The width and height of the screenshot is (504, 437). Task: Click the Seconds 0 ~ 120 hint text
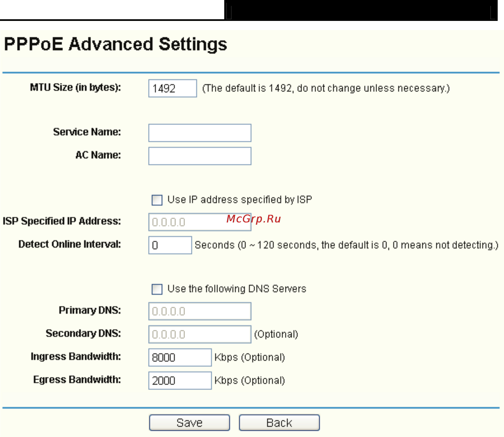346,245
